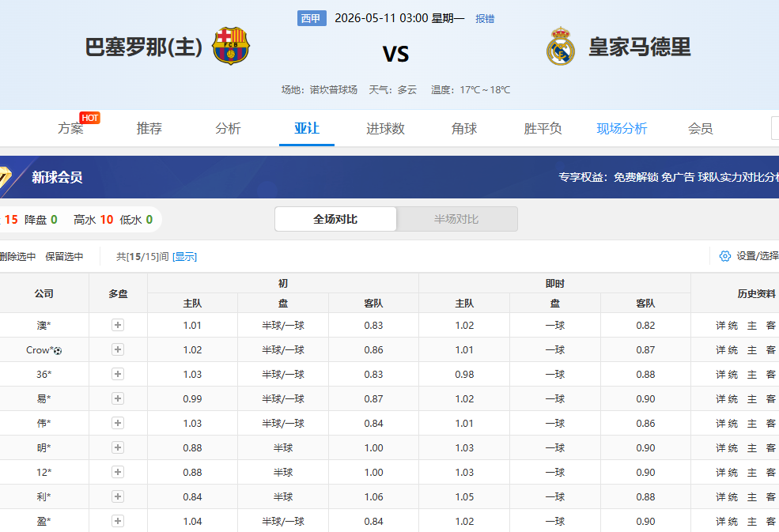This screenshot has width=779, height=532.
Task: Click live home odds 0.98 for 36*
Action: click(464, 374)
